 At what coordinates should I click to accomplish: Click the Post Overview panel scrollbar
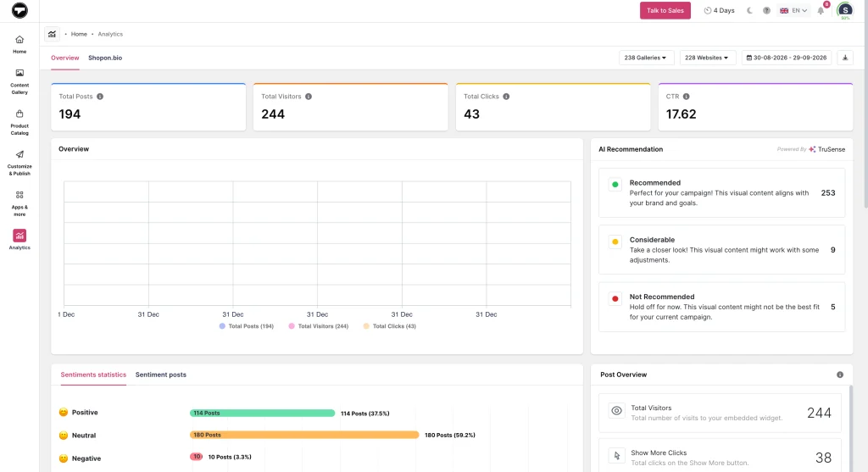click(850, 429)
